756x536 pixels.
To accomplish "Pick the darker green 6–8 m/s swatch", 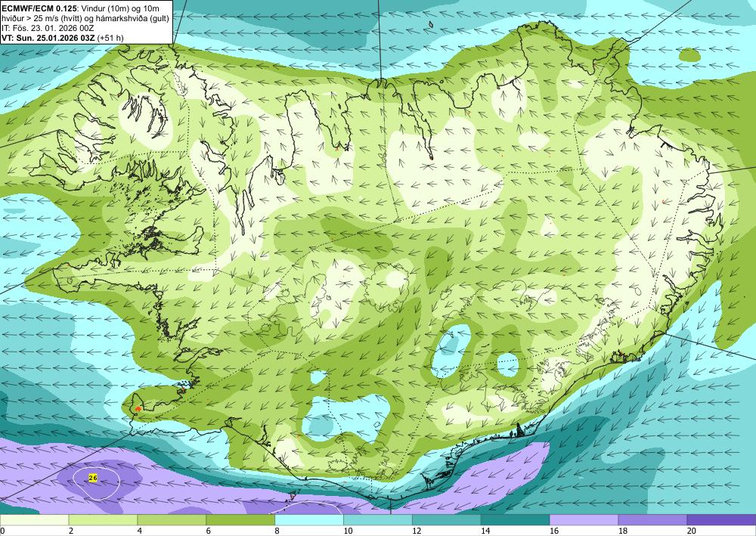I will coord(240,520).
